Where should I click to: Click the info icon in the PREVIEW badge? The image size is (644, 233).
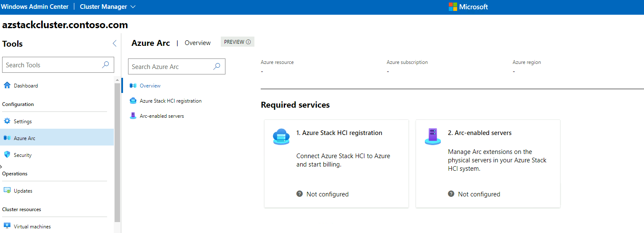pos(249,42)
